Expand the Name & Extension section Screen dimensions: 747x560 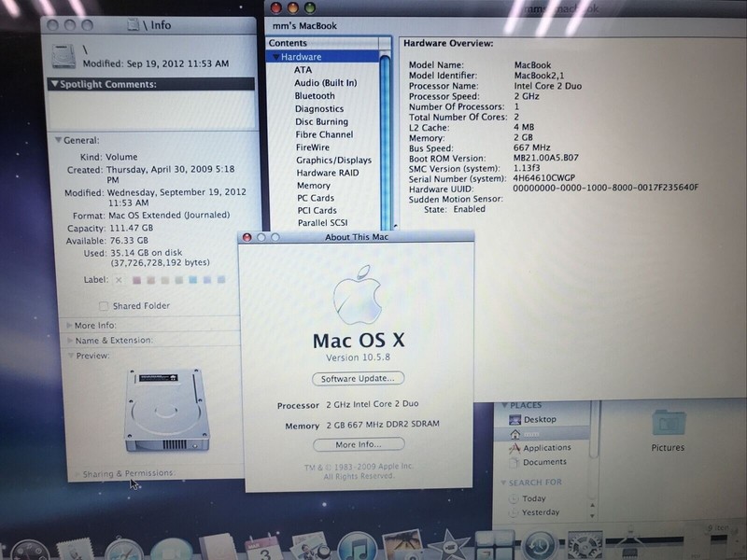(x=70, y=341)
